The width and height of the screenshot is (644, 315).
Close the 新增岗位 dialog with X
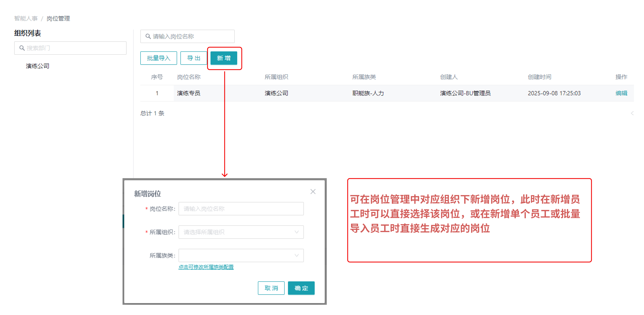pyautogui.click(x=313, y=192)
